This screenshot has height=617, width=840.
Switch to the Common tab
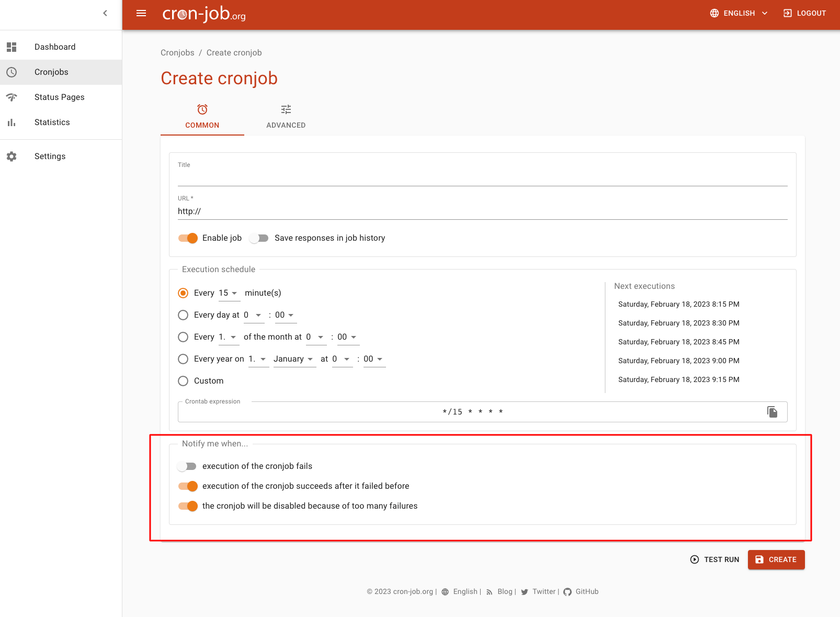[x=202, y=116]
